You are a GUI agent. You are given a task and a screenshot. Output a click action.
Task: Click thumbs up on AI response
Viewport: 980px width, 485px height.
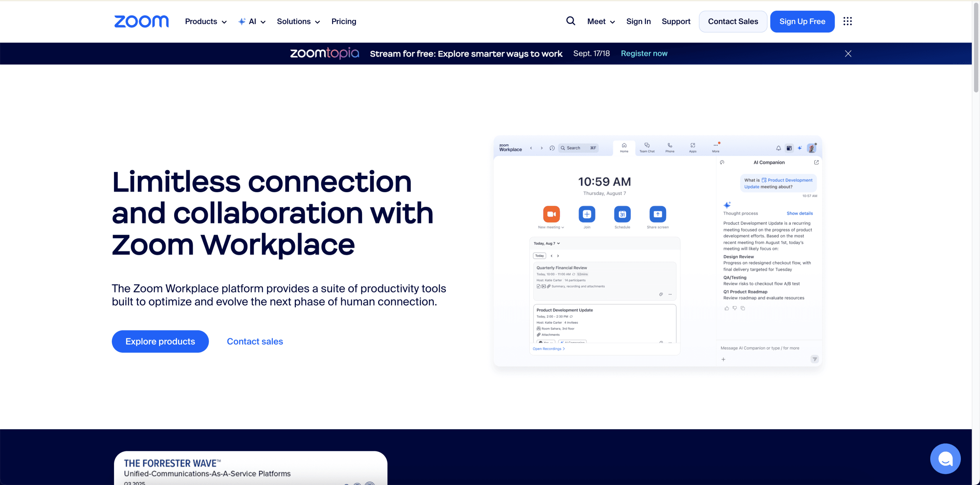tap(727, 308)
